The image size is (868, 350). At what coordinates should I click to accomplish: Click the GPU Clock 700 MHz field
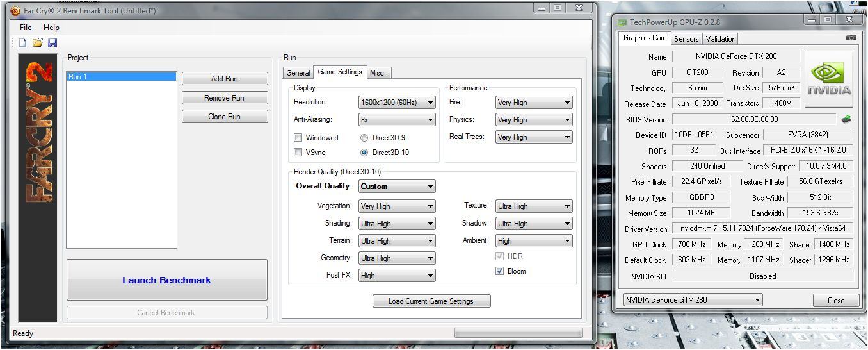click(692, 244)
